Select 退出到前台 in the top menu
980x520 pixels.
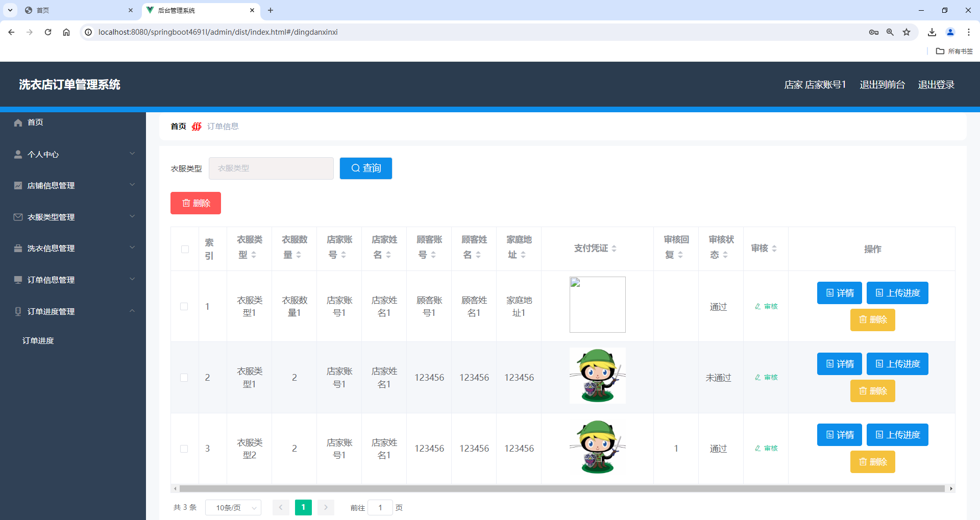click(x=882, y=84)
